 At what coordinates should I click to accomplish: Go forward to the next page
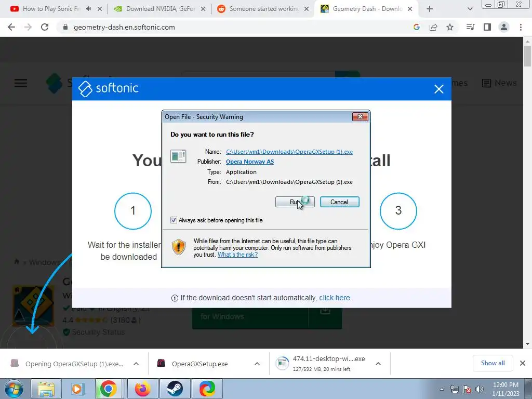click(x=28, y=27)
